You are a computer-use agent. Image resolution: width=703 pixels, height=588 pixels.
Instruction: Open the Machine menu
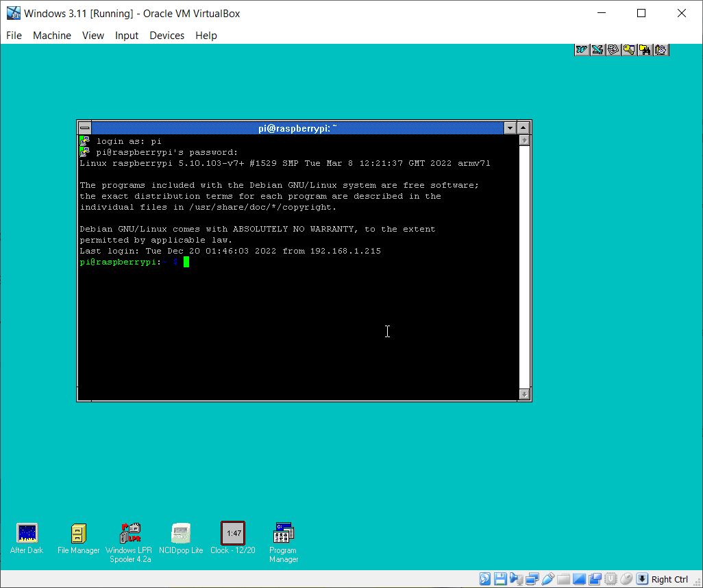(52, 36)
